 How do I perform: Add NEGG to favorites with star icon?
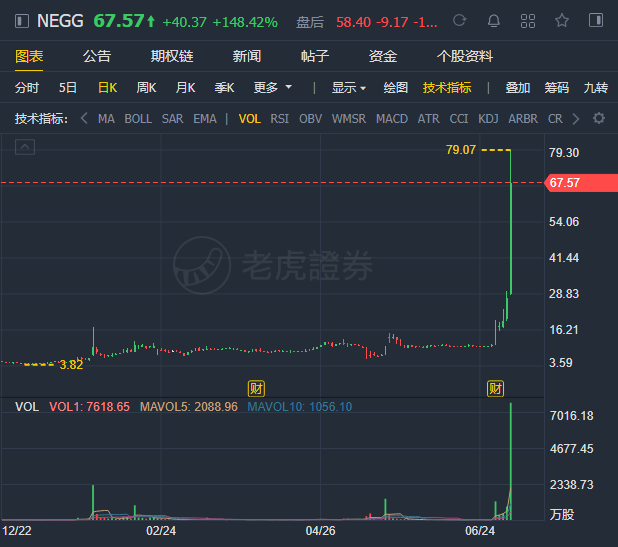point(562,20)
